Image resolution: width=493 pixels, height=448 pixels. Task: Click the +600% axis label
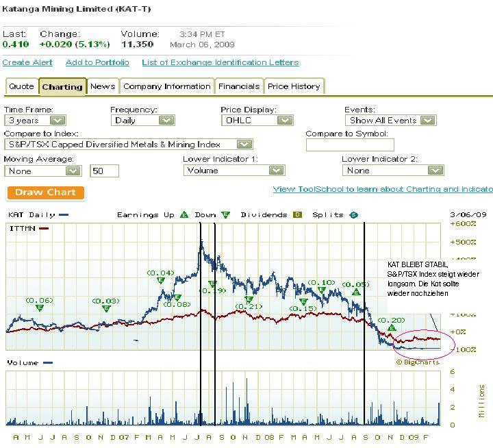(463, 224)
